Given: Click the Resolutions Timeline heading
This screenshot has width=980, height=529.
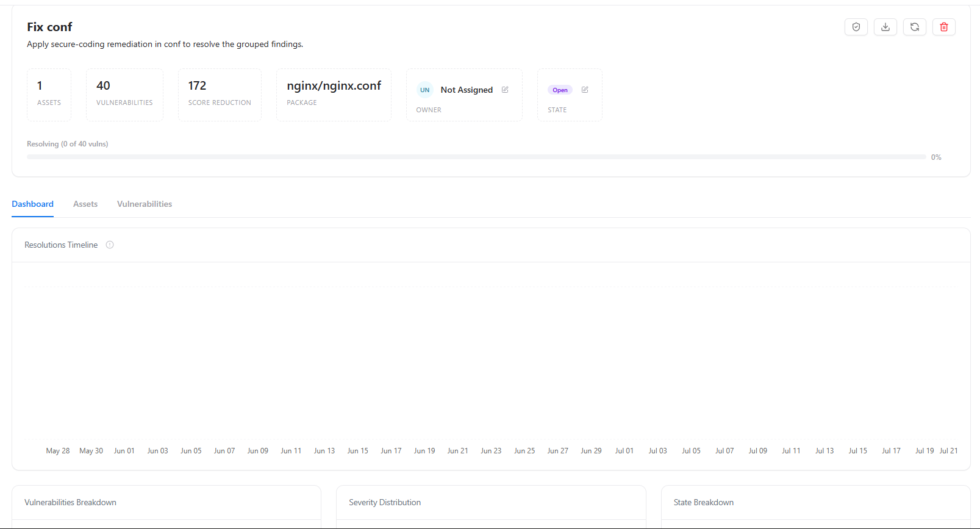Looking at the screenshot, I should pyautogui.click(x=61, y=245).
